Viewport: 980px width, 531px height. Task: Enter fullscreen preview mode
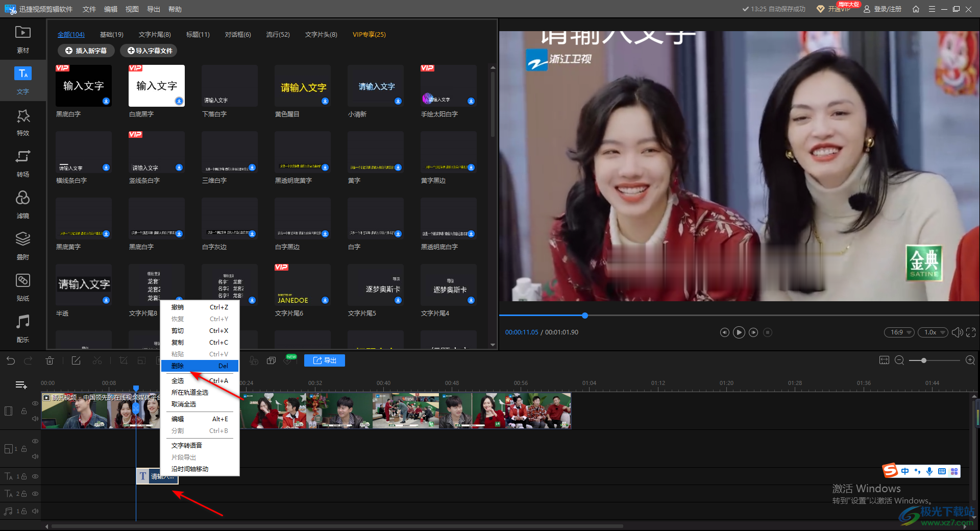point(971,332)
